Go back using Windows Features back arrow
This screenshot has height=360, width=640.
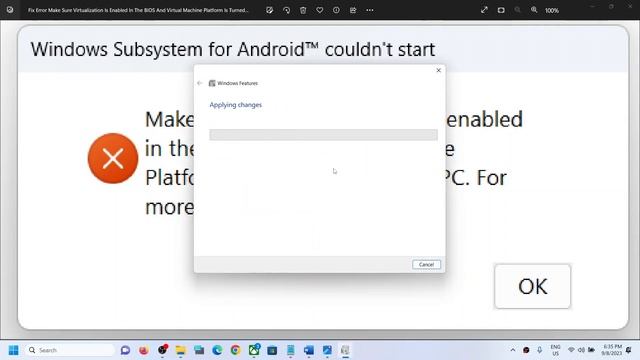pyautogui.click(x=200, y=83)
